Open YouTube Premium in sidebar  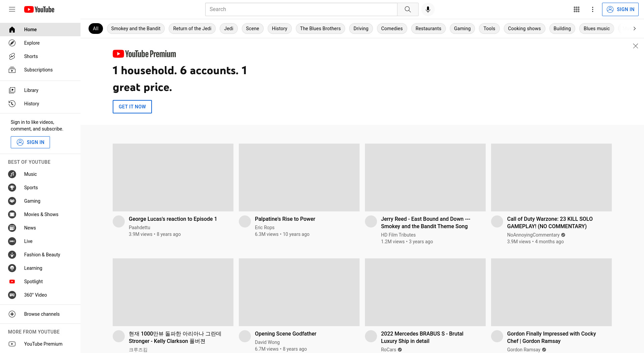click(x=40, y=344)
